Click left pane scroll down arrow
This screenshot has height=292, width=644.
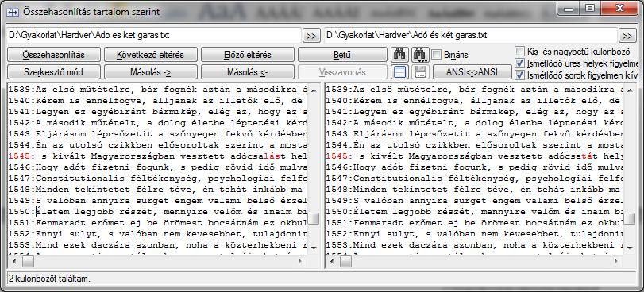click(x=314, y=248)
